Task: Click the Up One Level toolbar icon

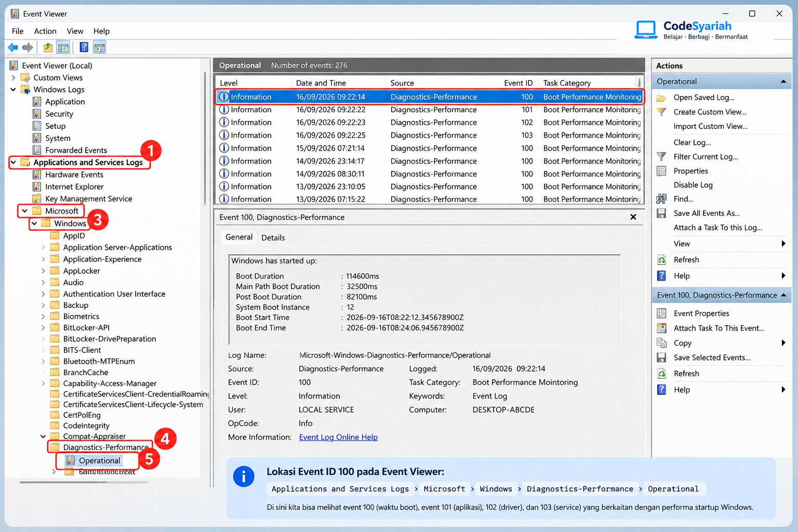Action: point(48,48)
